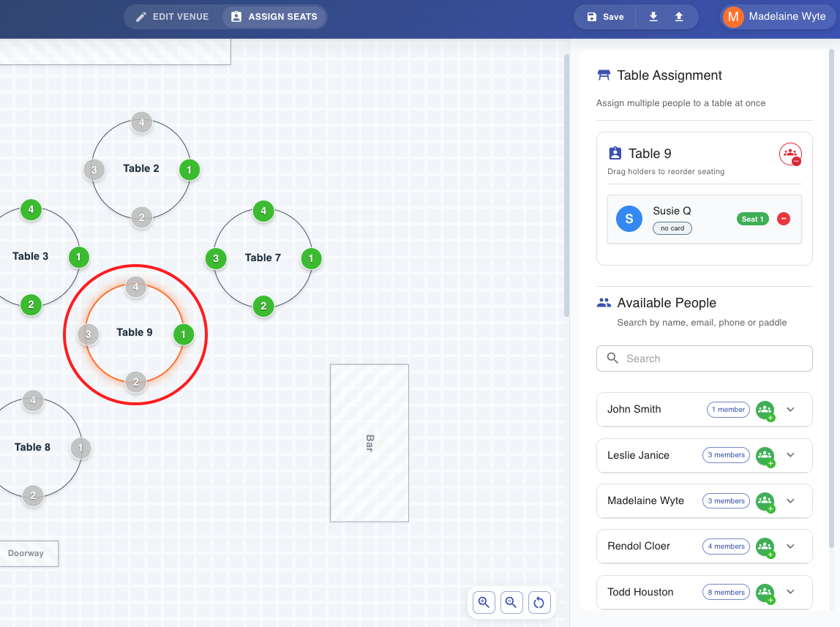Select seat 2 of Table 7

point(263,307)
